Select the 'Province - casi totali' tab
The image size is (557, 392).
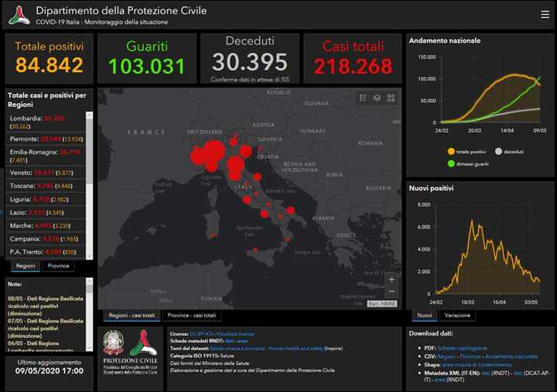[x=191, y=315]
